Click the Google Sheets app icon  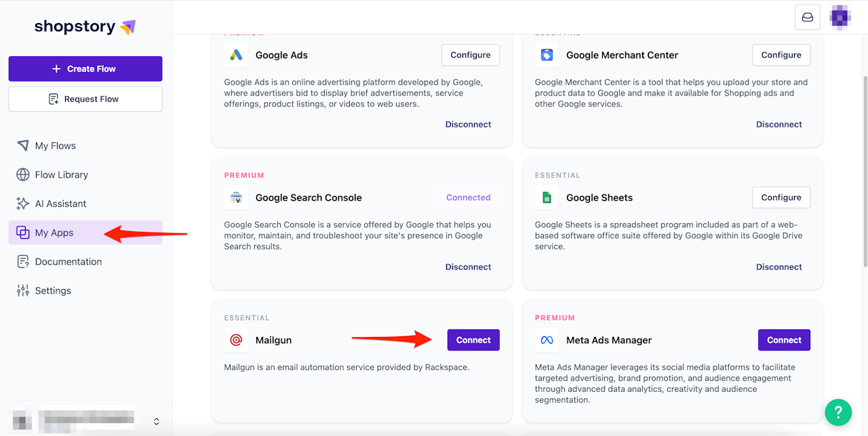click(x=547, y=197)
